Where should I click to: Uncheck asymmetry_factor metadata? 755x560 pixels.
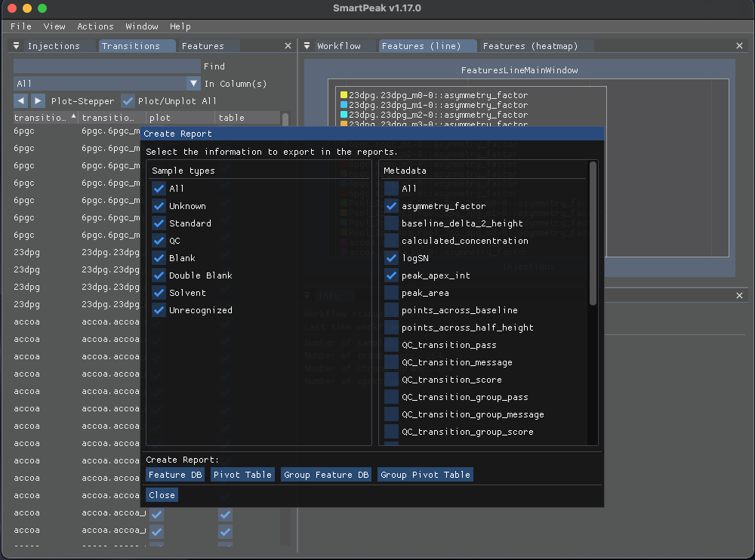coord(391,206)
